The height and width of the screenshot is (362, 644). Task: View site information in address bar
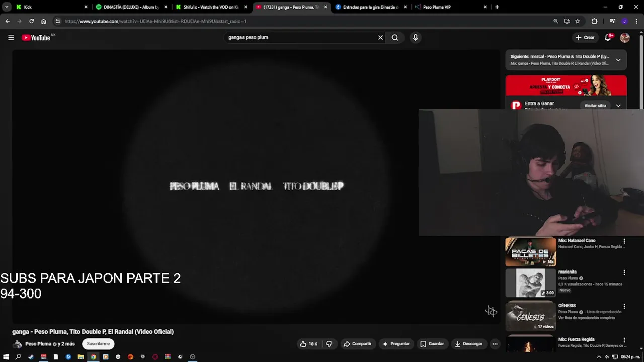click(x=58, y=21)
